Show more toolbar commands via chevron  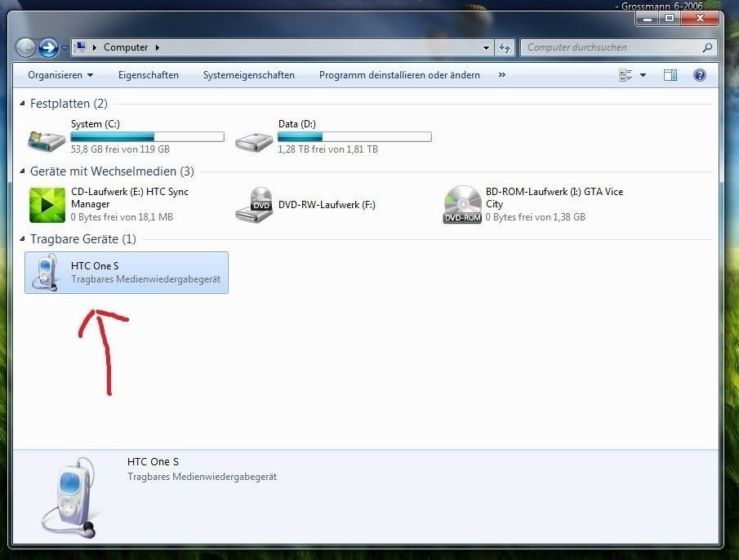coord(502,74)
